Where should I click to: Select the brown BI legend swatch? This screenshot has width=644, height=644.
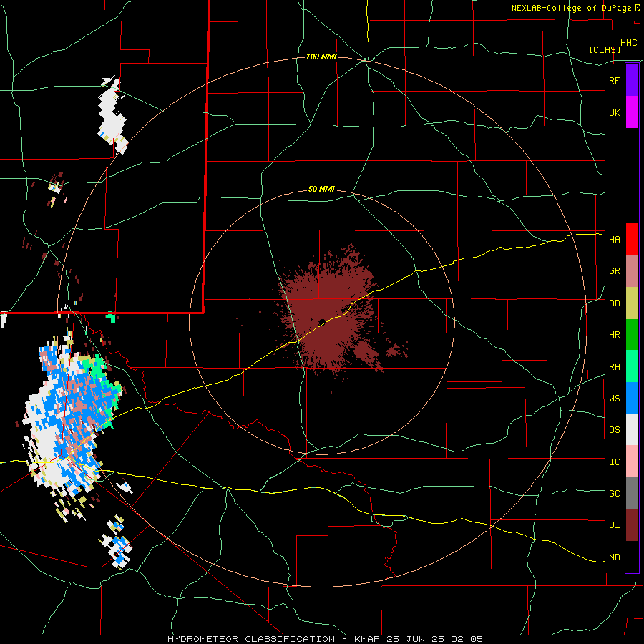(x=632, y=525)
